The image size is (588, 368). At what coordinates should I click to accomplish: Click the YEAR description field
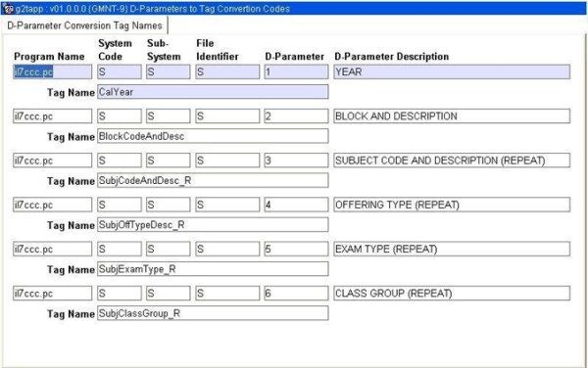452,71
